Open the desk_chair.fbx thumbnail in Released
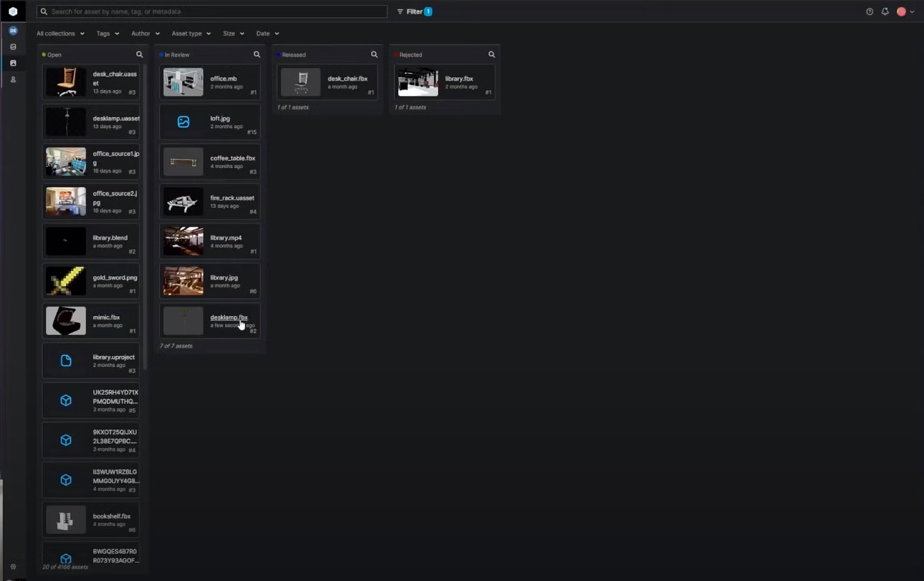 [x=300, y=82]
